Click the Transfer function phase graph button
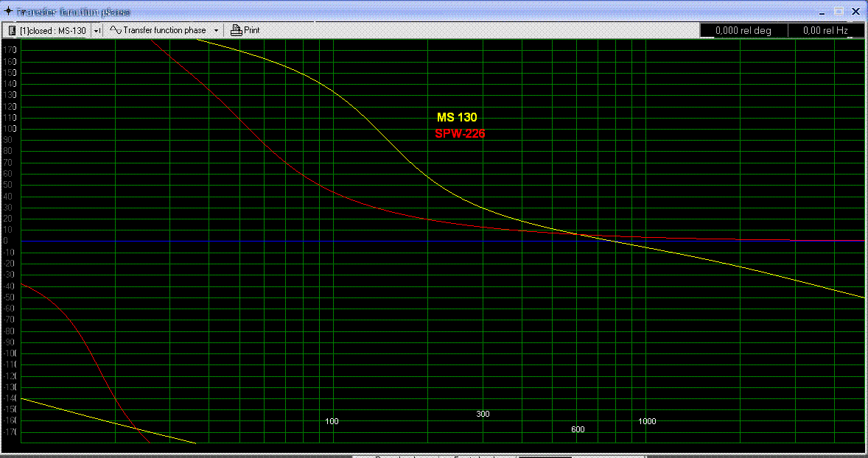Screen dimensions: 868x458 point(158,30)
